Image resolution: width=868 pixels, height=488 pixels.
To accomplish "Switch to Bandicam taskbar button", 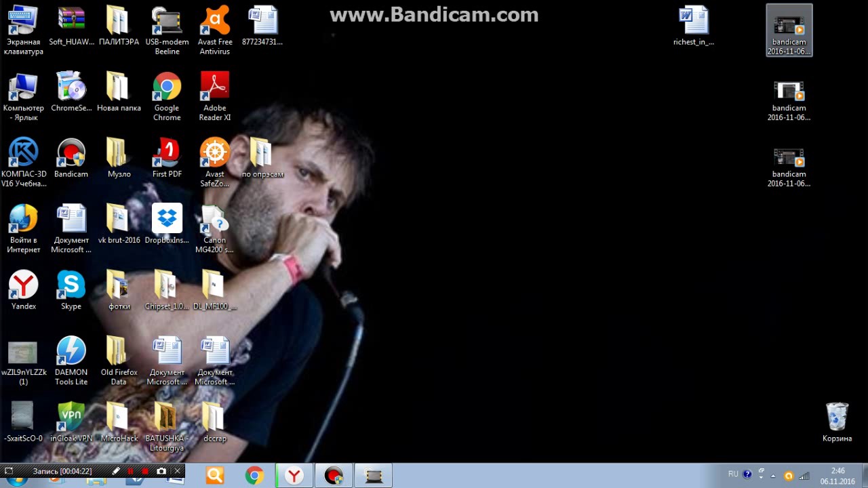I will 334,476.
